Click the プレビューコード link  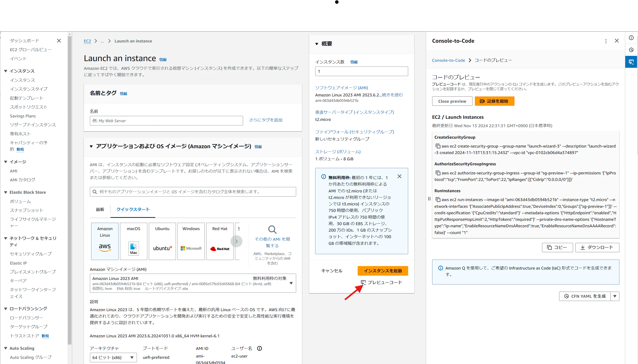pos(381,283)
